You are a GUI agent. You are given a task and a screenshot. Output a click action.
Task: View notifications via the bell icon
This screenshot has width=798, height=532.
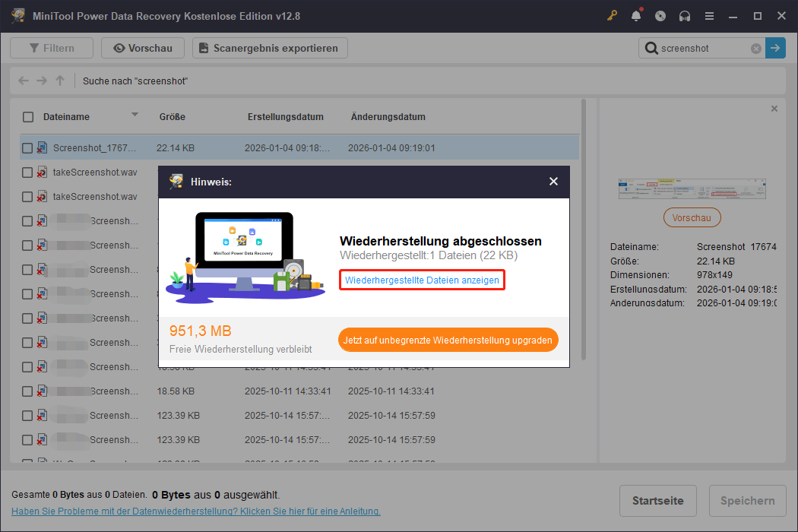(636, 15)
